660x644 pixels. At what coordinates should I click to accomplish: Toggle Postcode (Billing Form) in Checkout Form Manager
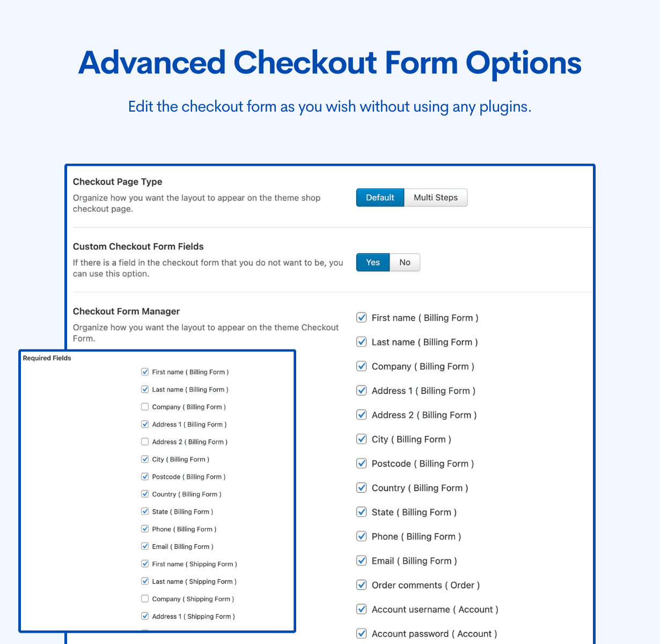[x=362, y=464]
